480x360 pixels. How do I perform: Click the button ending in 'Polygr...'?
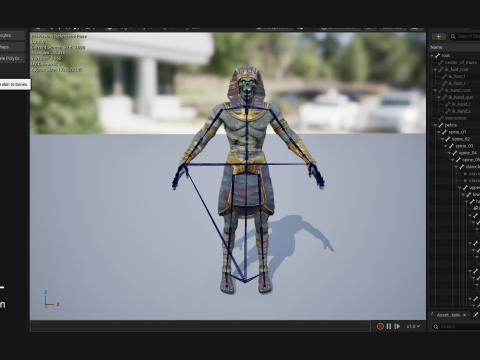tap(12, 58)
